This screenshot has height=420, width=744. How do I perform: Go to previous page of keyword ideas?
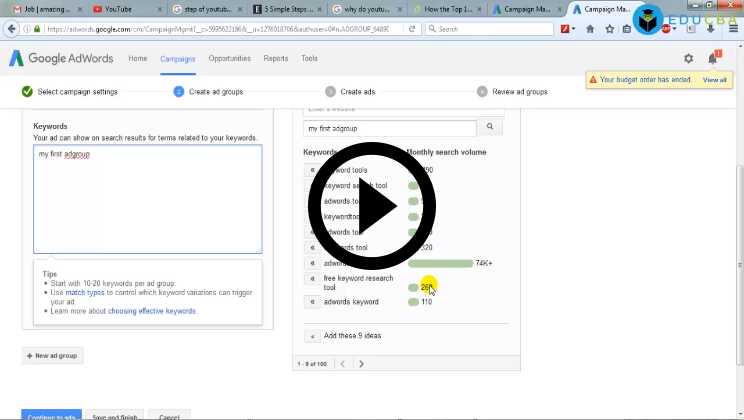coord(343,364)
